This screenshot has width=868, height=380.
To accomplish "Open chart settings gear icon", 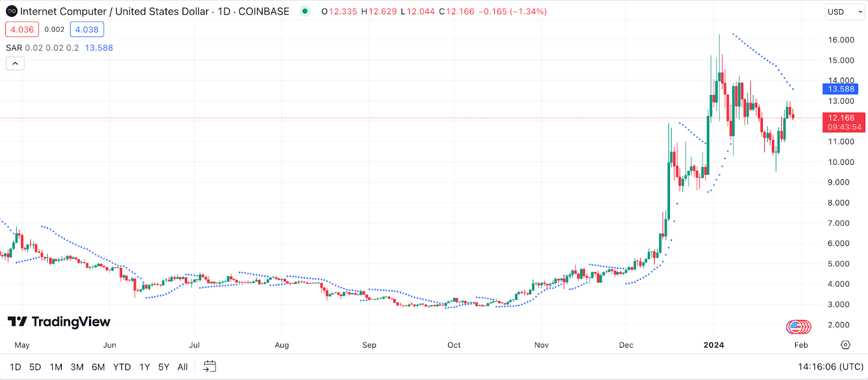I will [x=845, y=345].
